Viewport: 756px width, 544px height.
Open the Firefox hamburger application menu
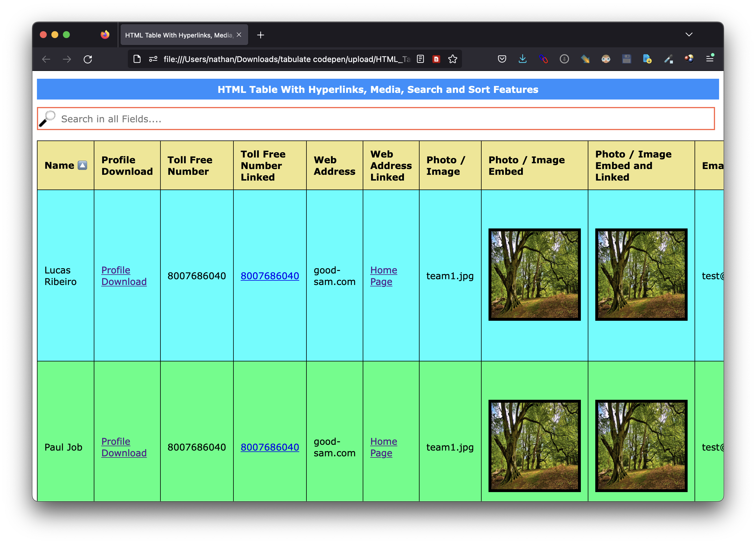tap(710, 59)
